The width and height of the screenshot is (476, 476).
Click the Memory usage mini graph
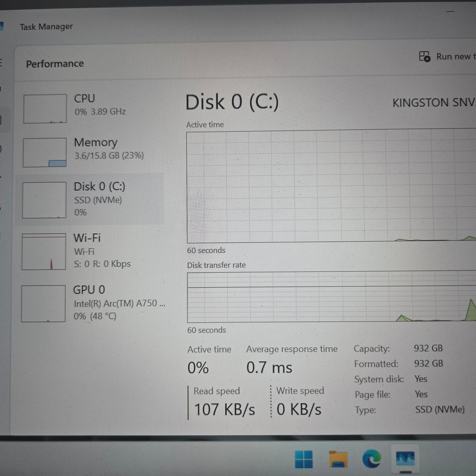(45, 152)
